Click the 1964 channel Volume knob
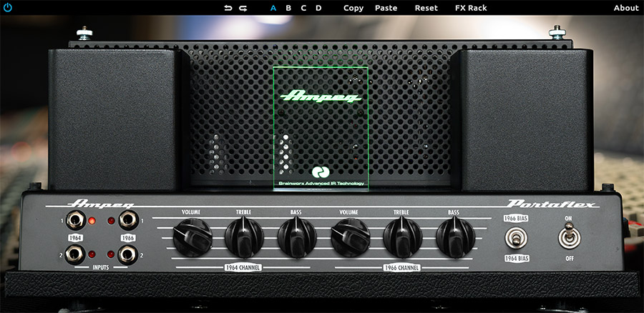Image resolution: width=644 pixels, height=313 pixels. click(x=192, y=237)
